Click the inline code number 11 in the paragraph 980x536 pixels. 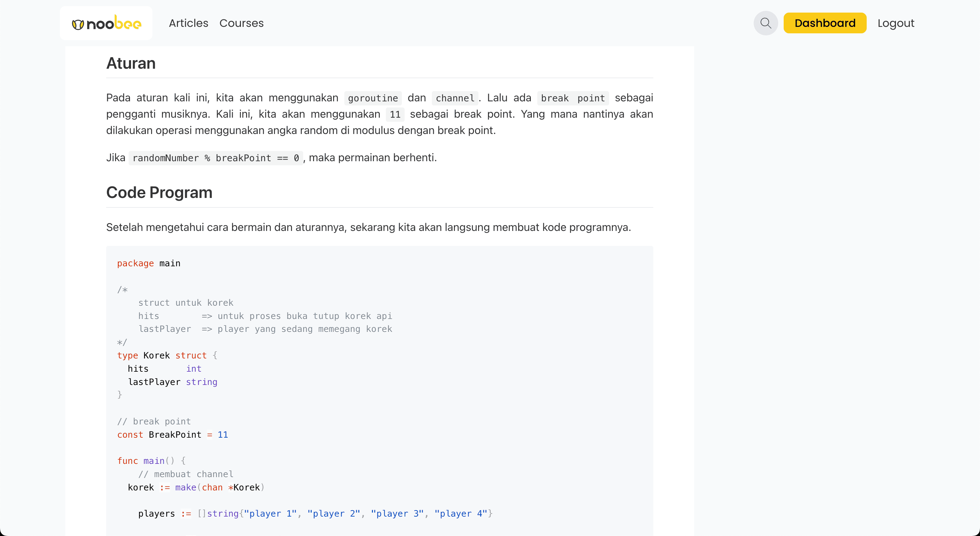pos(394,114)
